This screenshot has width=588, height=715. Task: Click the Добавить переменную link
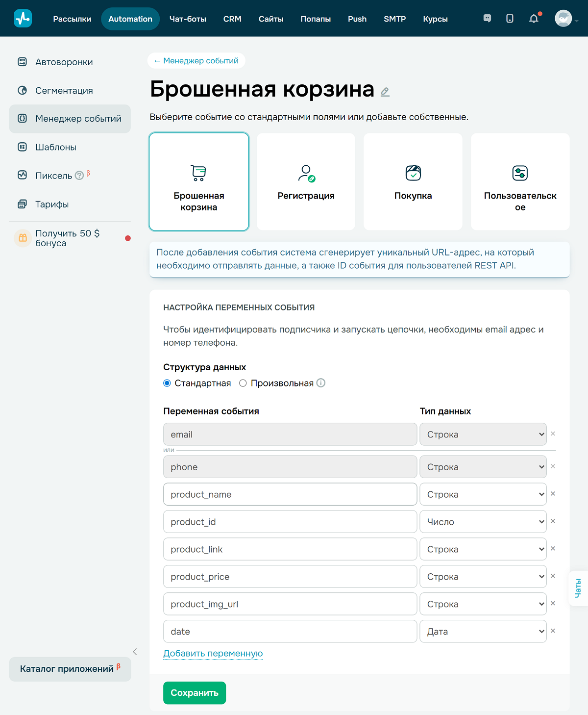click(x=213, y=653)
